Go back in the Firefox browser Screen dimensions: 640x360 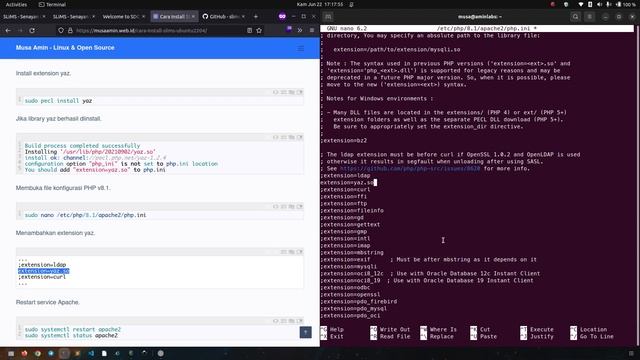coord(8,30)
